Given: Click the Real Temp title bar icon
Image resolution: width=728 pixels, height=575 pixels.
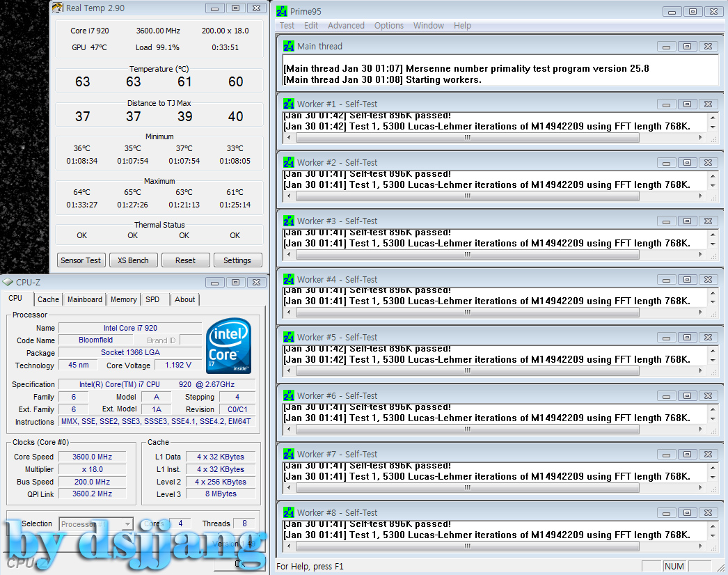Looking at the screenshot, I should 57,8.
